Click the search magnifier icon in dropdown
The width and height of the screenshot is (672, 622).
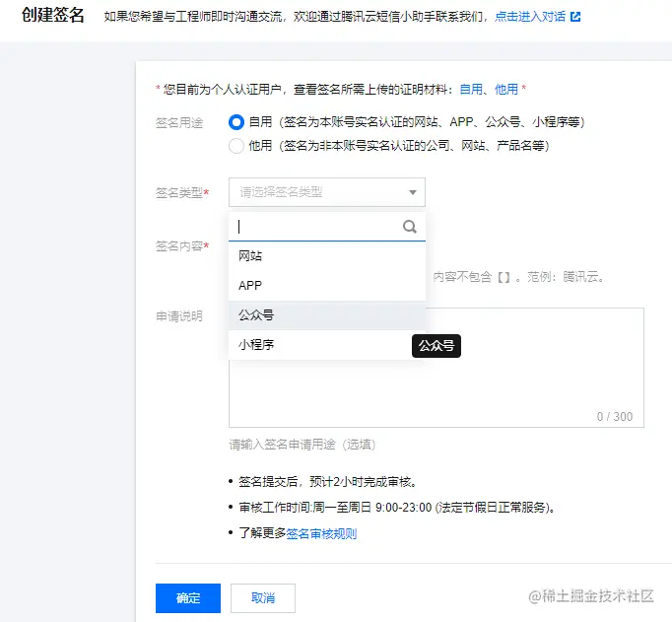(410, 227)
